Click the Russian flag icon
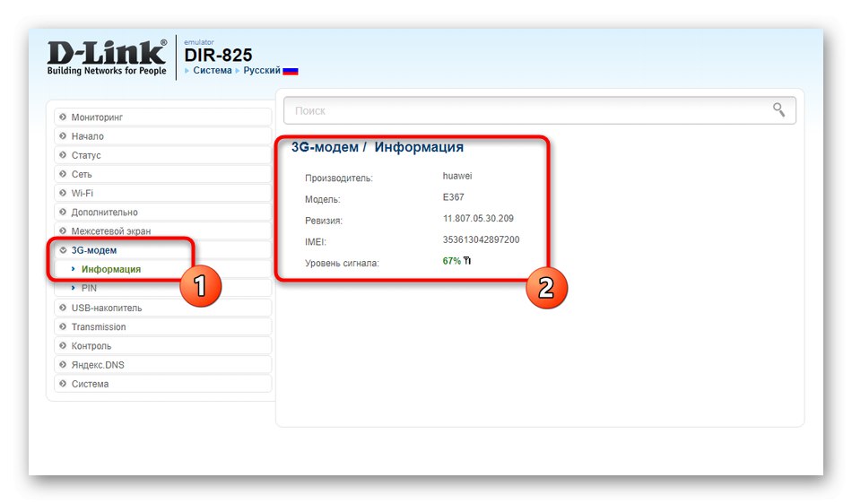 (x=291, y=71)
